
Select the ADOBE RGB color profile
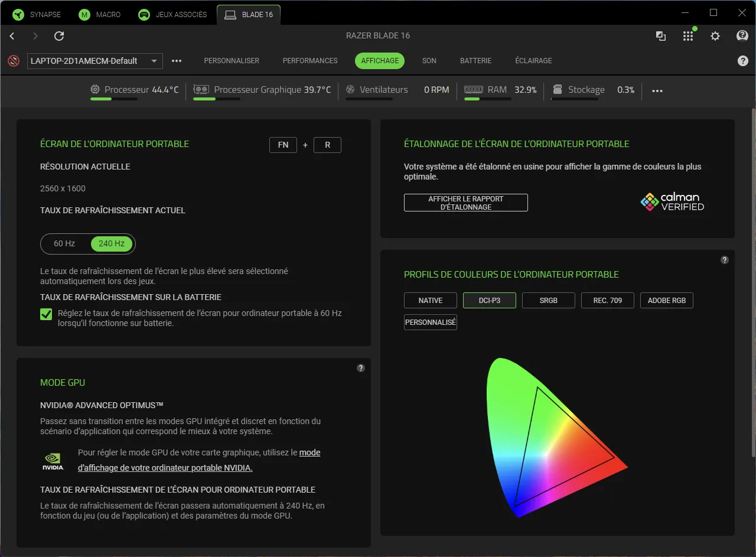[x=666, y=300]
